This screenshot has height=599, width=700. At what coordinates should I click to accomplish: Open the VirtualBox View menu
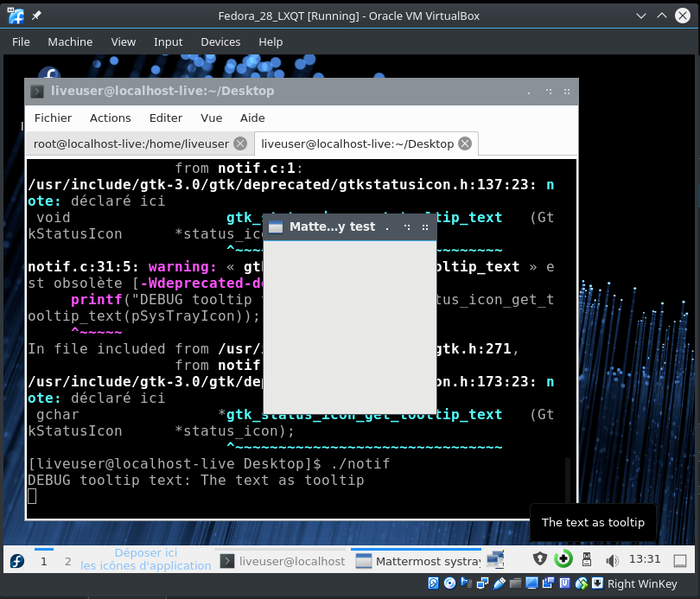tap(124, 42)
